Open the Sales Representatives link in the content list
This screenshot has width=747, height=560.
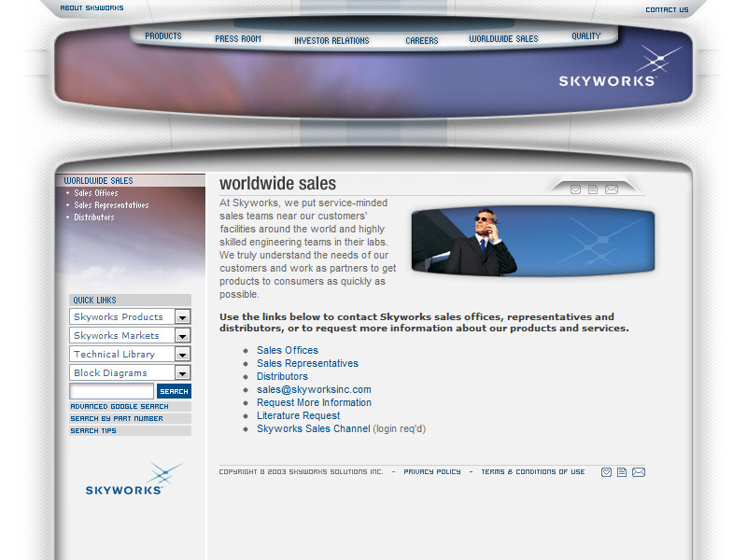point(307,363)
